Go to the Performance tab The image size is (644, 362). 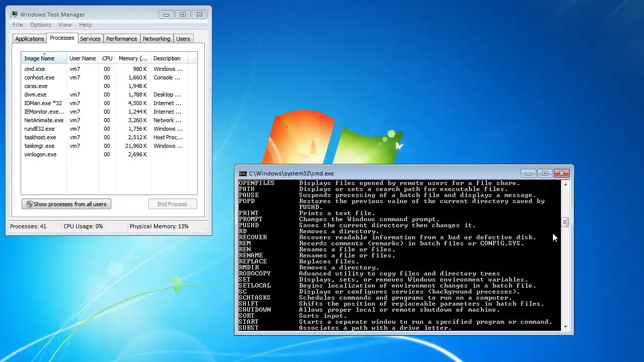(x=121, y=39)
